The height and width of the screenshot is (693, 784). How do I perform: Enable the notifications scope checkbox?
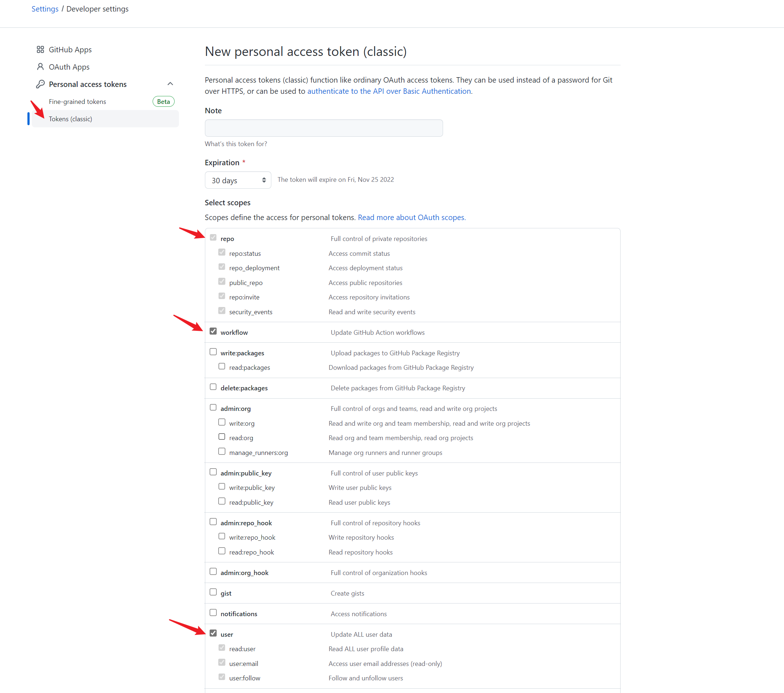(213, 613)
